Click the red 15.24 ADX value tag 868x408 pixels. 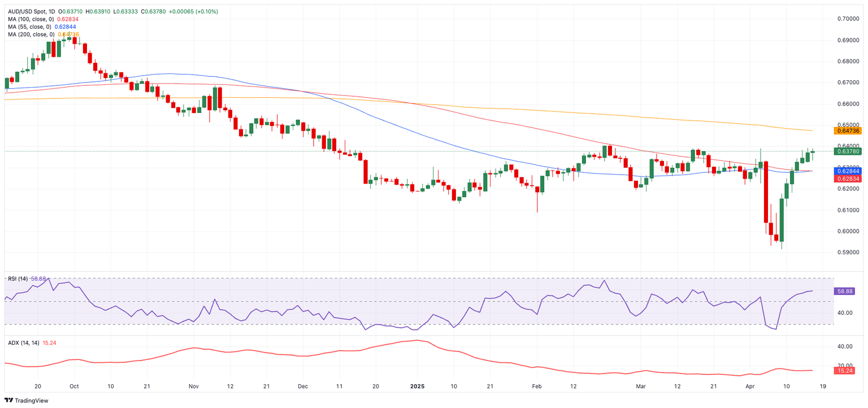847,370
